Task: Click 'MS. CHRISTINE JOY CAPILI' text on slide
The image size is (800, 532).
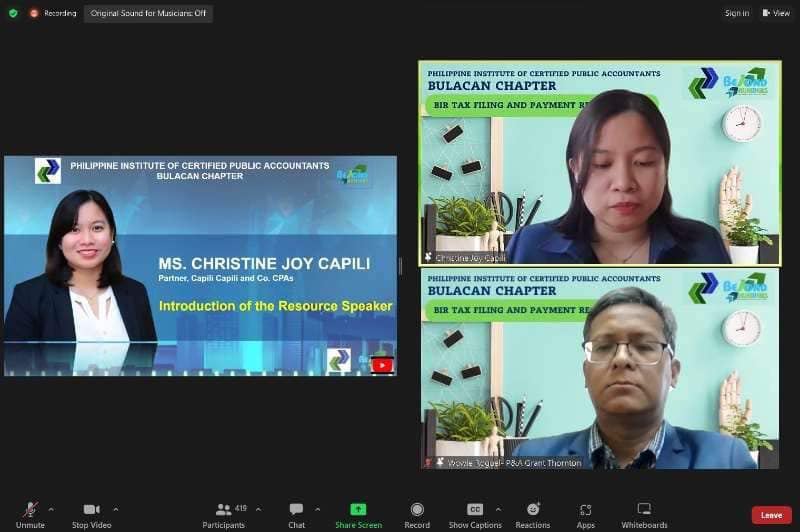Action: [264, 264]
